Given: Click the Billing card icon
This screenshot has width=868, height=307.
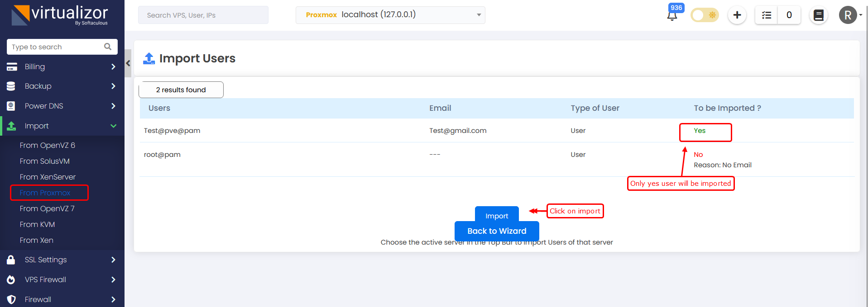Looking at the screenshot, I should click(12, 67).
